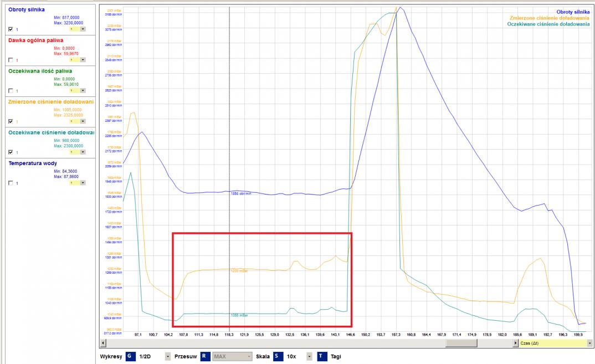Click the Tagi label
595x364 pixels.
(x=336, y=356)
